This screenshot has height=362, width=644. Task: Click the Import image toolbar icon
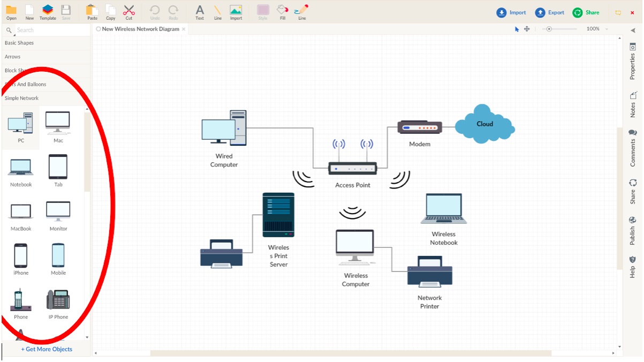pos(236,11)
